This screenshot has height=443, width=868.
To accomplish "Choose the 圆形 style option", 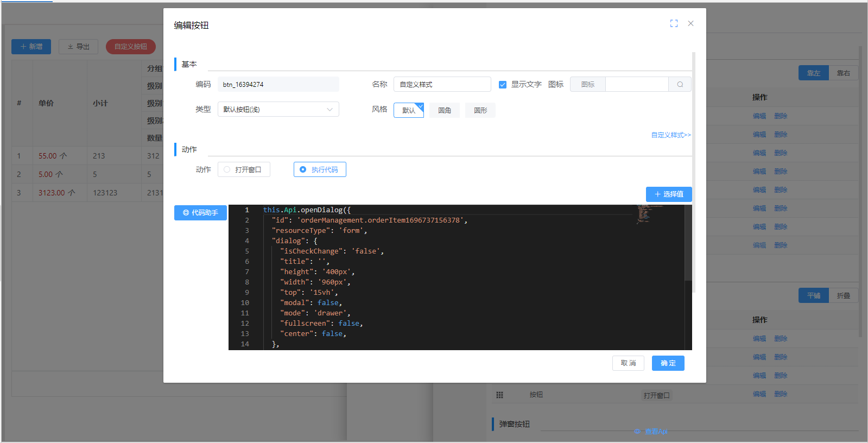I will click(480, 111).
